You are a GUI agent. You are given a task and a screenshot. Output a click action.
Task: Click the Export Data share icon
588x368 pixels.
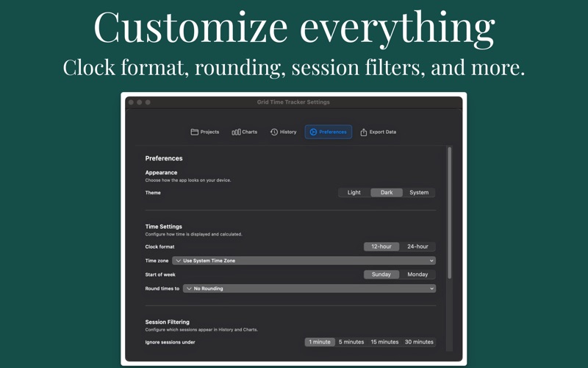363,132
